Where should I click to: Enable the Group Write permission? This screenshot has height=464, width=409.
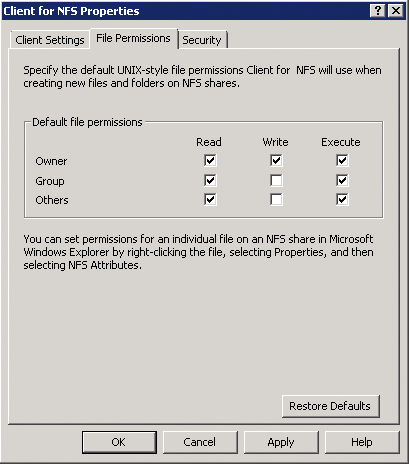(276, 180)
